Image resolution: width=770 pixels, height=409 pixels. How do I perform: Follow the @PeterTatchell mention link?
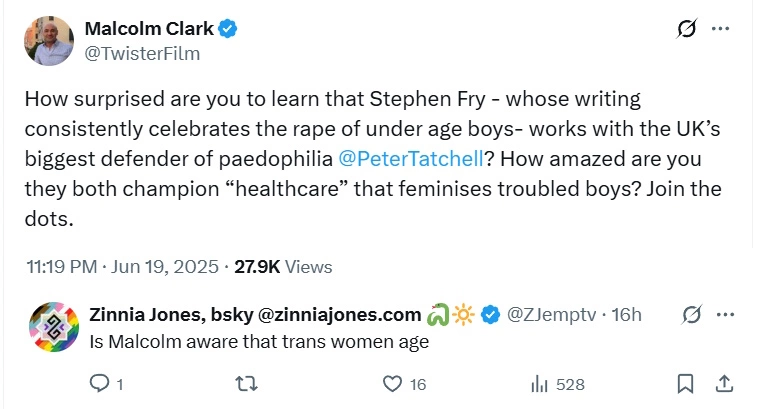click(x=412, y=159)
